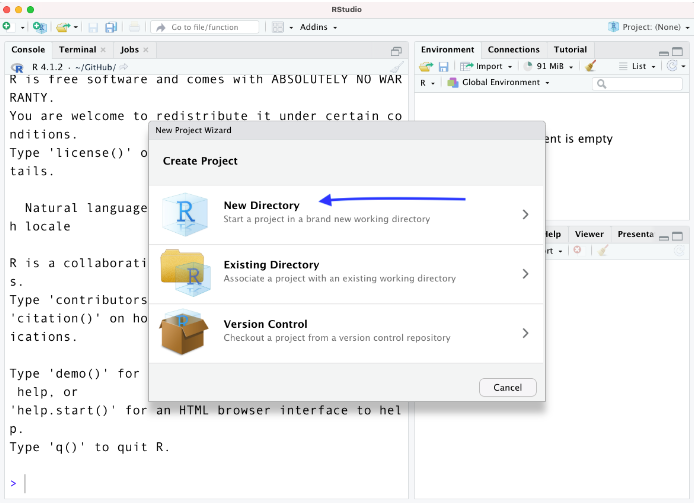Open the Addins dropdown

[x=320, y=27]
